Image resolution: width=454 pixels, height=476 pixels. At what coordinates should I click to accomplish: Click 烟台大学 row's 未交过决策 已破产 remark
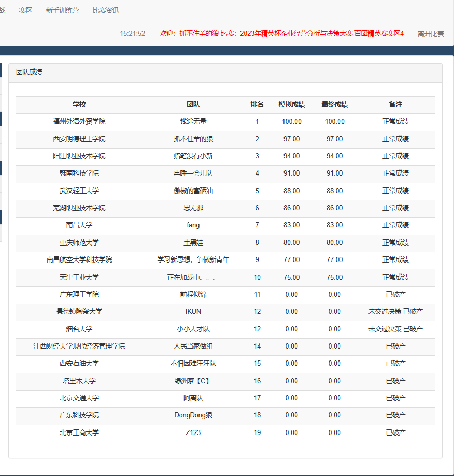click(395, 329)
